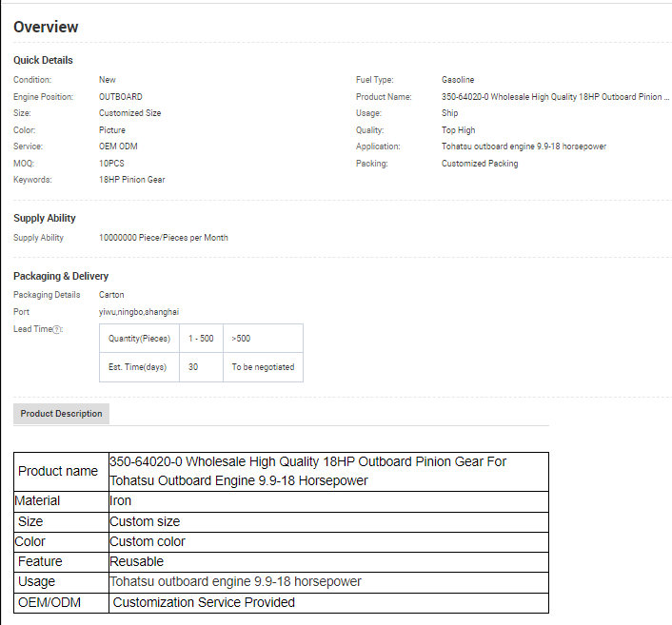Click the 'To be negotiated' lead time cell
Viewport: 672px width, 625px height.
pyautogui.click(x=263, y=367)
